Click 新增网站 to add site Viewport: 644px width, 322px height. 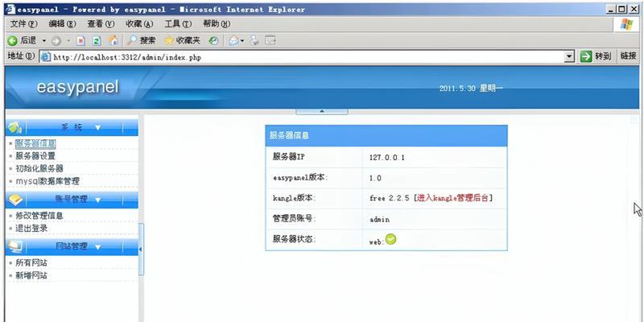[x=31, y=275]
